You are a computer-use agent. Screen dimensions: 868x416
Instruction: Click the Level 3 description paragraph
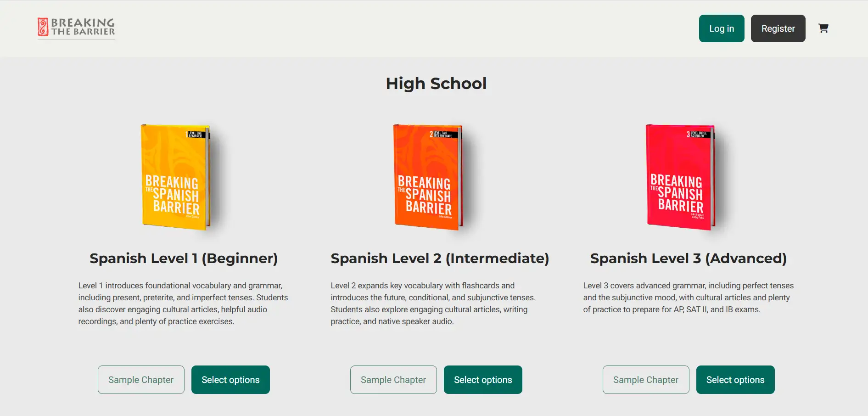(689, 298)
